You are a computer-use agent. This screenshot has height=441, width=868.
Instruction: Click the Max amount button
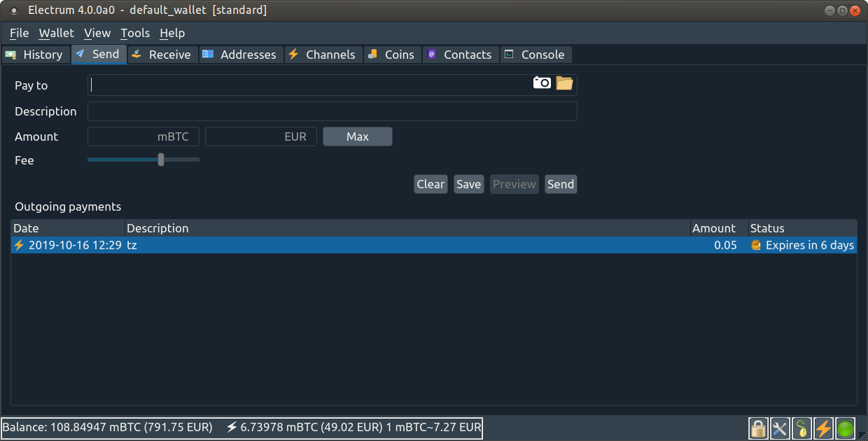click(x=357, y=136)
